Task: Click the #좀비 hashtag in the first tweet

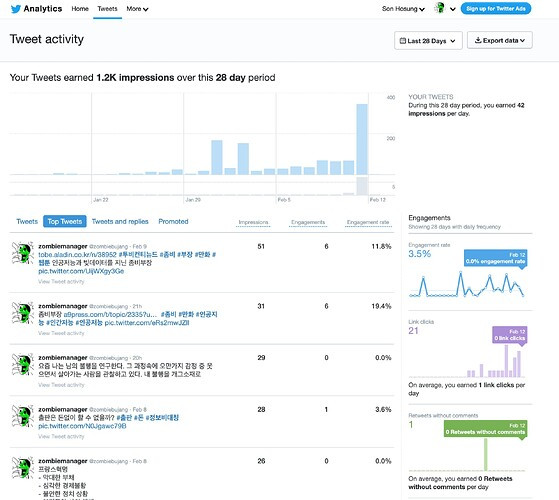Action: click(167, 254)
